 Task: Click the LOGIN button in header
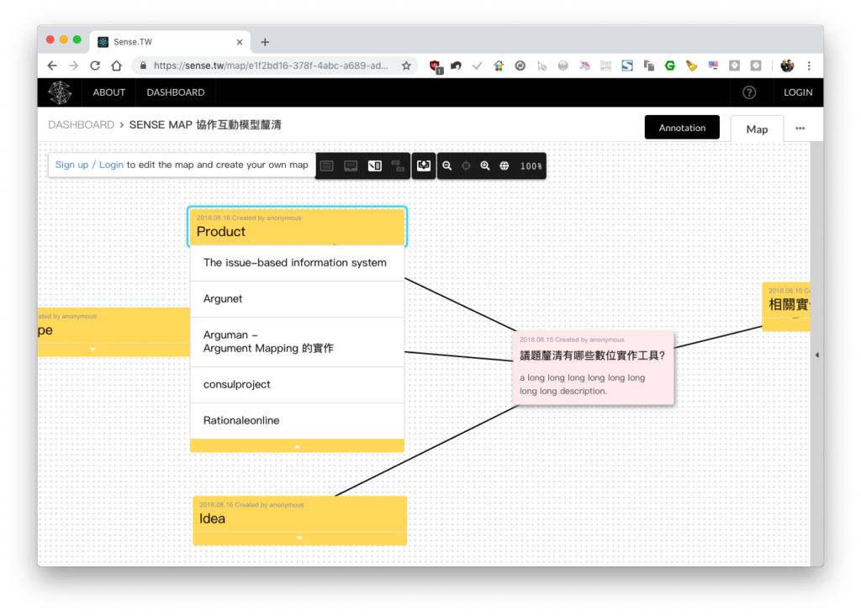(798, 92)
